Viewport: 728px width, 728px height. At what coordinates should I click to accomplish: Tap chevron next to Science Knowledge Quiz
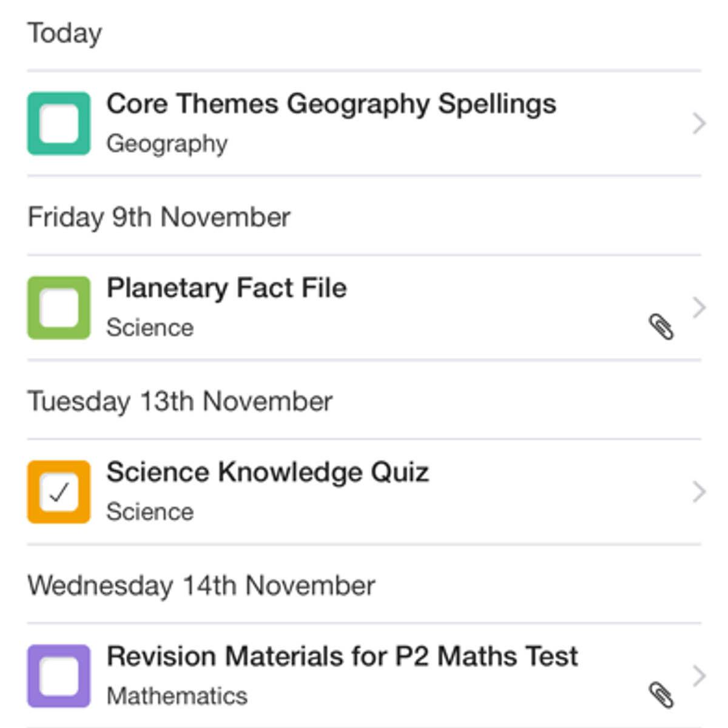tap(699, 492)
